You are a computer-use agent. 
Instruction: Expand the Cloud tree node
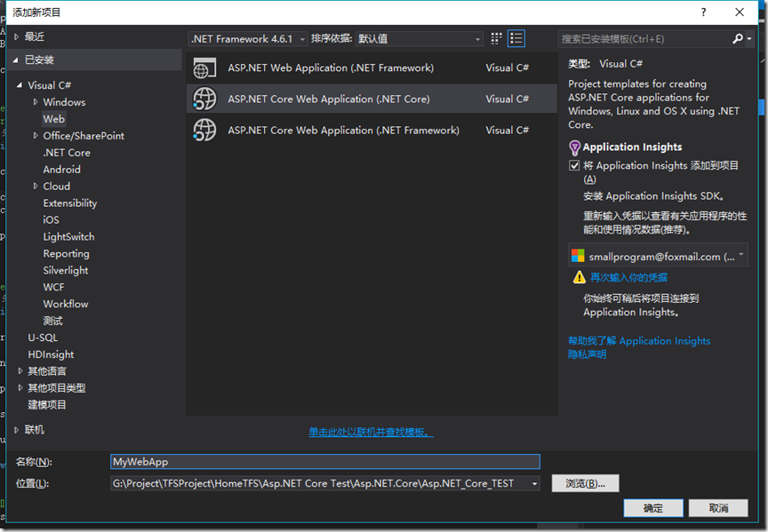click(36, 186)
